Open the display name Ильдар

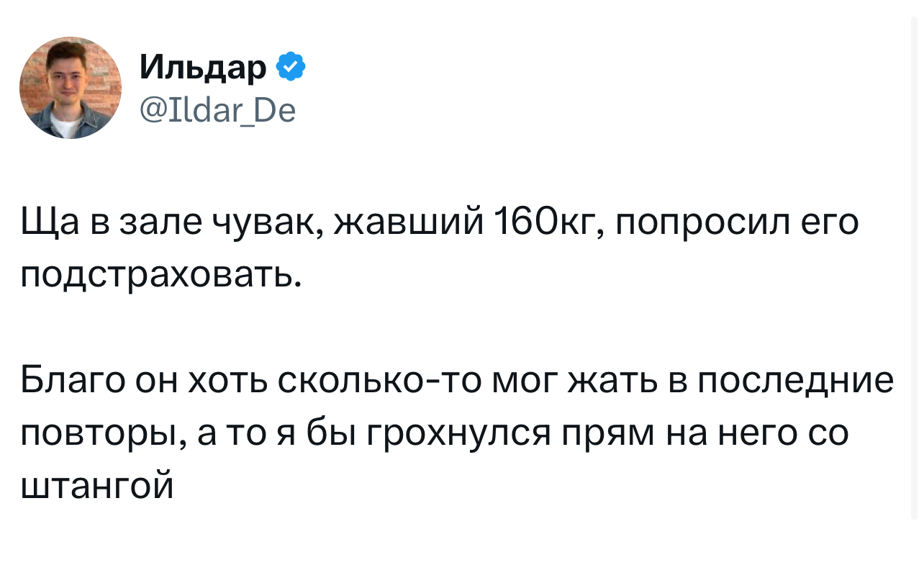[x=203, y=68]
